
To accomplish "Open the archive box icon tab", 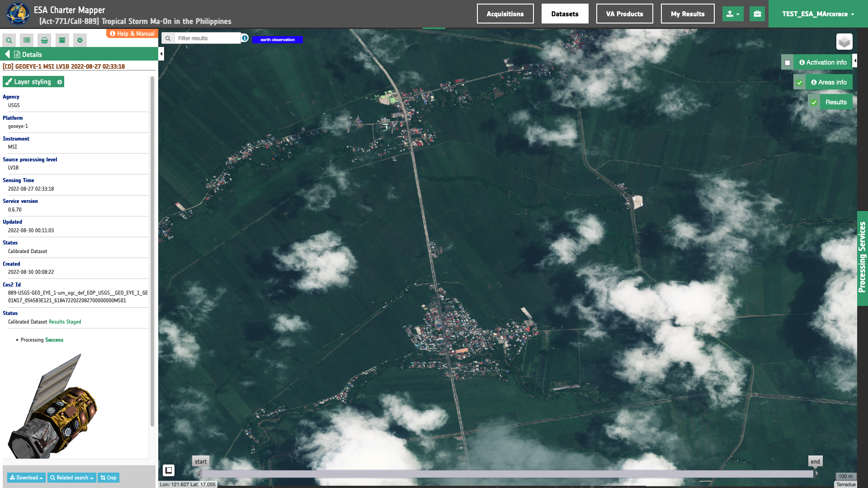I will click(62, 40).
